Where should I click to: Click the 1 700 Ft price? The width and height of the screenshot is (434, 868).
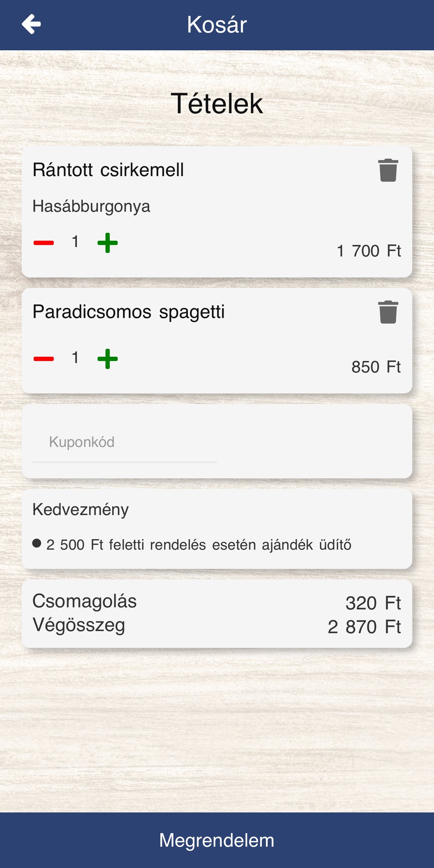coord(369,251)
